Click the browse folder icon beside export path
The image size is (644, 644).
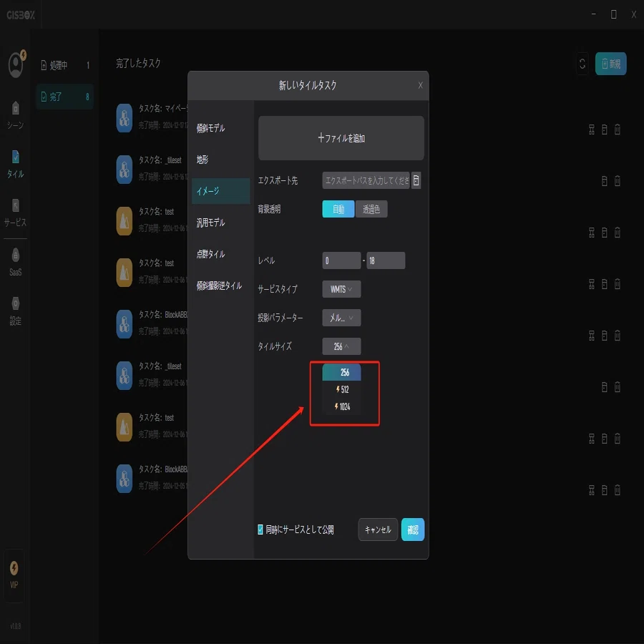pos(416,180)
